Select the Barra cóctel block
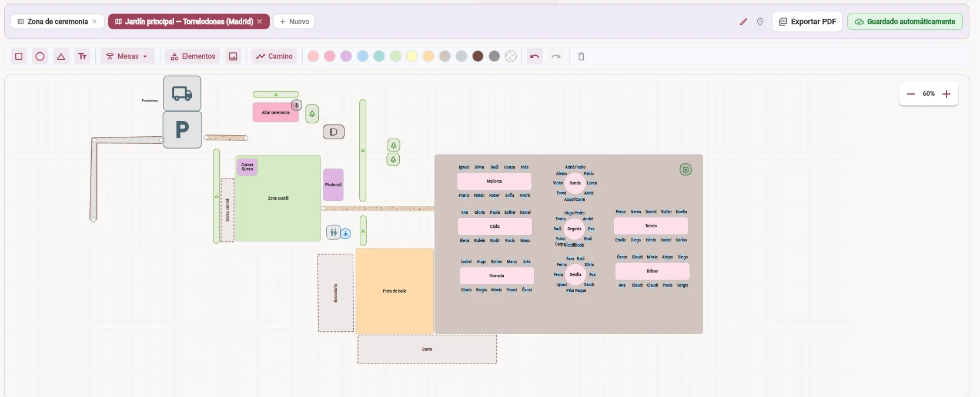The image size is (980, 397). (x=228, y=210)
